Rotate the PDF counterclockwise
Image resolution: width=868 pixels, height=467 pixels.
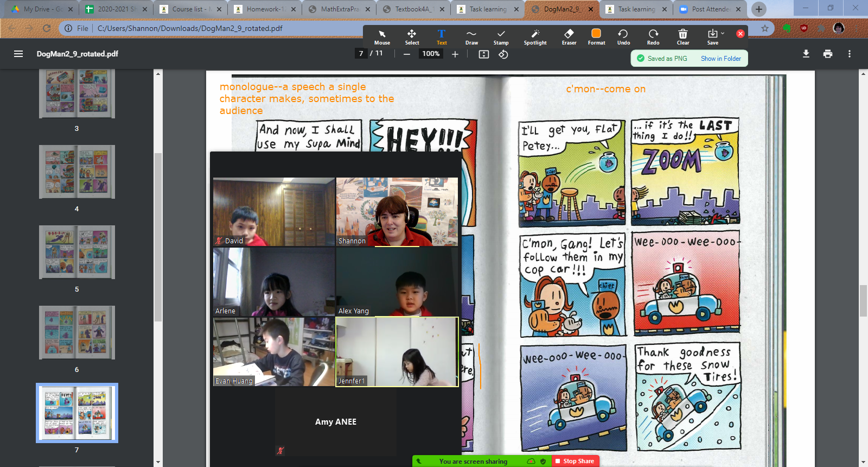(503, 54)
